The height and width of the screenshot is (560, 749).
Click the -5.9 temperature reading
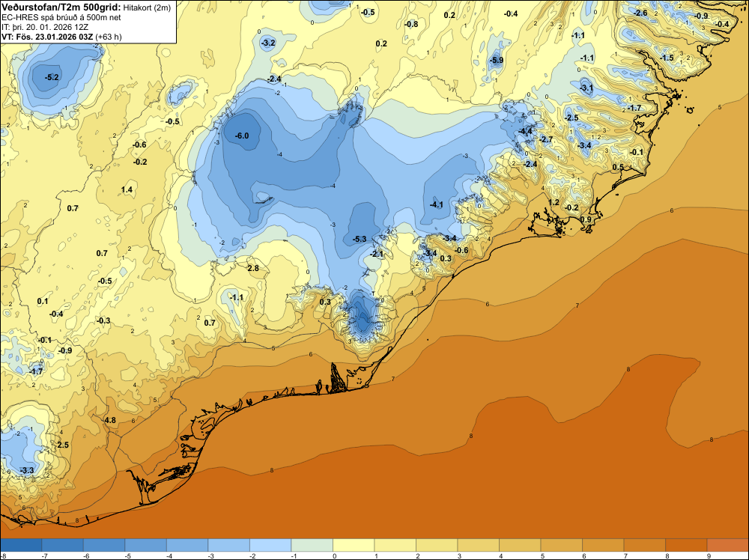click(x=497, y=60)
